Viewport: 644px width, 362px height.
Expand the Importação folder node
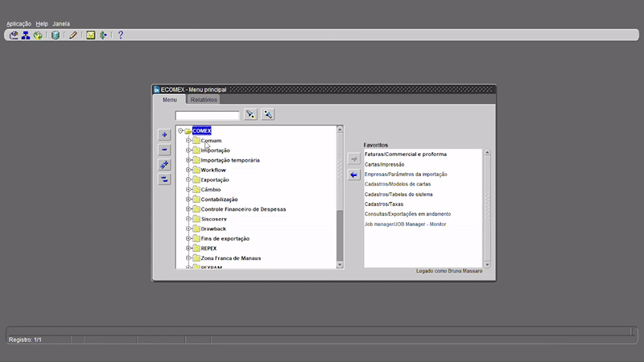click(188, 150)
